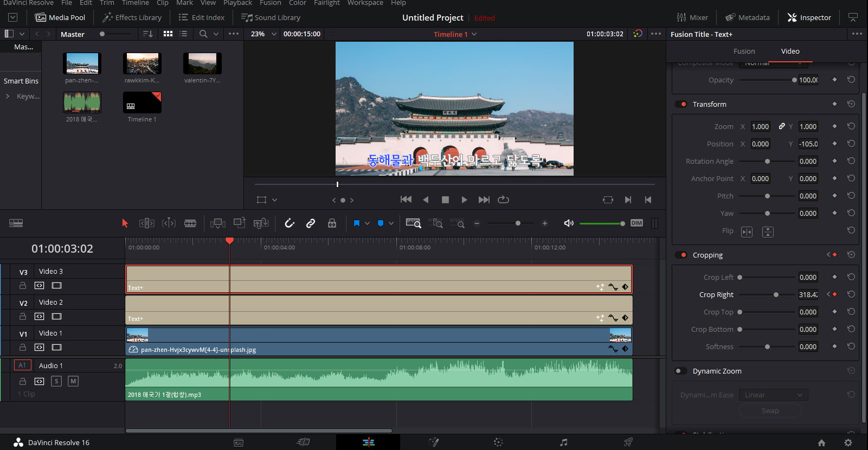Open the Timeline menu
This screenshot has width=868, height=450.
click(135, 3)
